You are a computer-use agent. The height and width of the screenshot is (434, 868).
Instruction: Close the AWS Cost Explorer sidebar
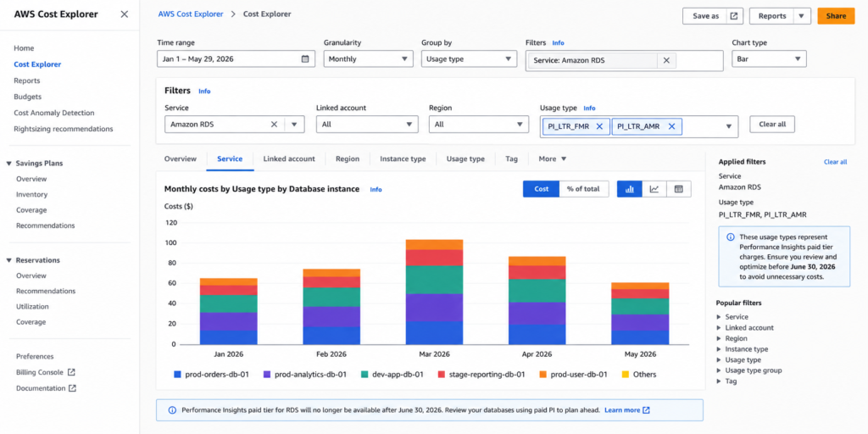124,14
